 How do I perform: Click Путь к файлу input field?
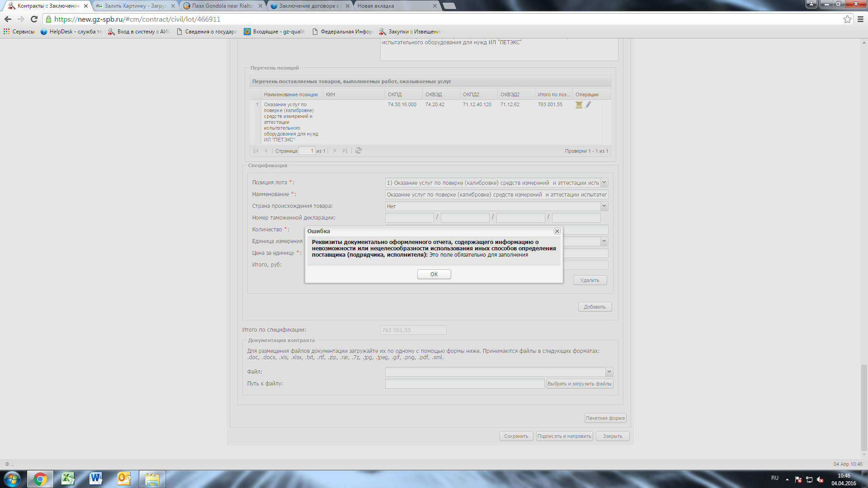click(465, 384)
